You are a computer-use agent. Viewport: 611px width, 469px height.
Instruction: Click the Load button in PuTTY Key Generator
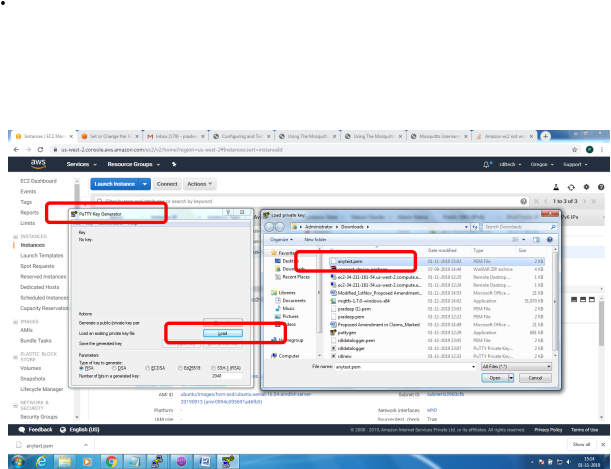pyautogui.click(x=222, y=333)
